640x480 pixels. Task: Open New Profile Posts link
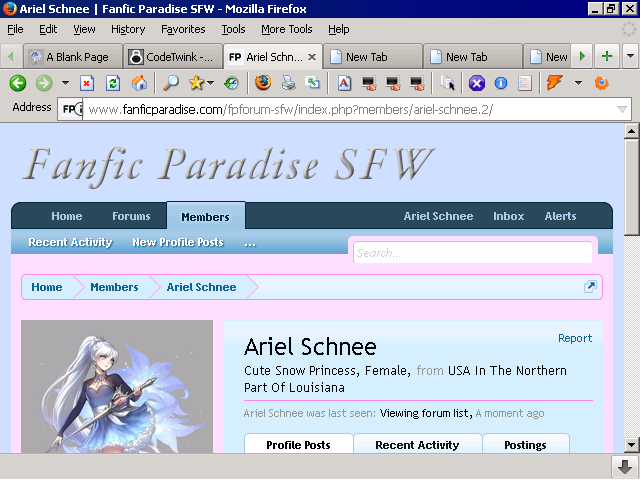[178, 242]
